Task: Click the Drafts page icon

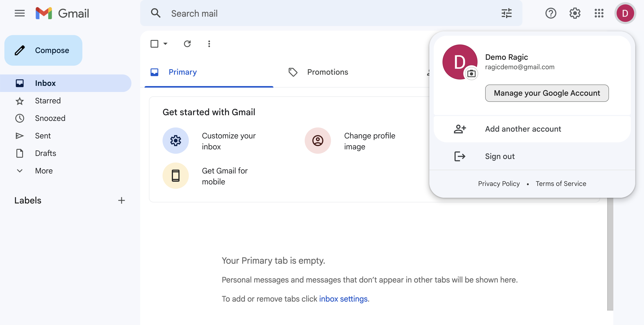Action: click(x=19, y=153)
